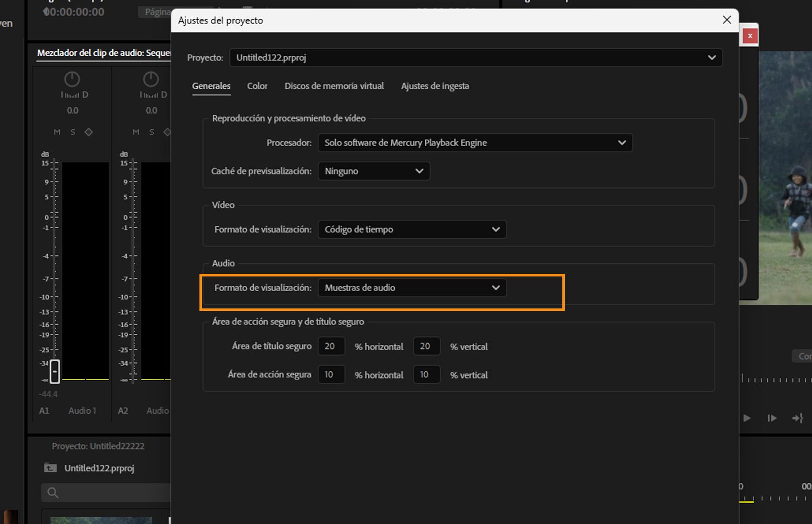Click the keyframe diamond on Audio 2 channel
812x524 pixels.
pyautogui.click(x=166, y=131)
